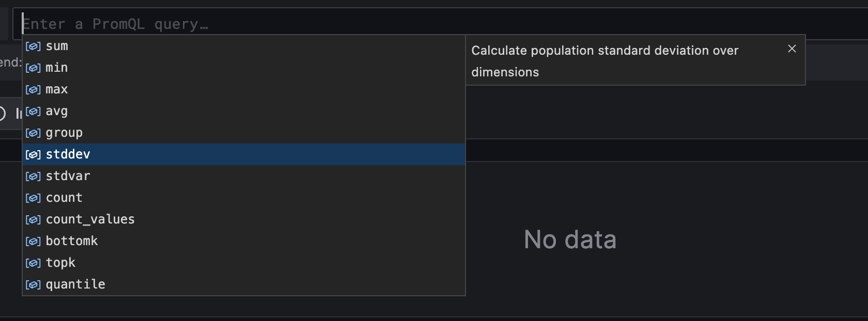Click inside the PromQL query input field
This screenshot has width=868, height=321.
click(x=310, y=23)
